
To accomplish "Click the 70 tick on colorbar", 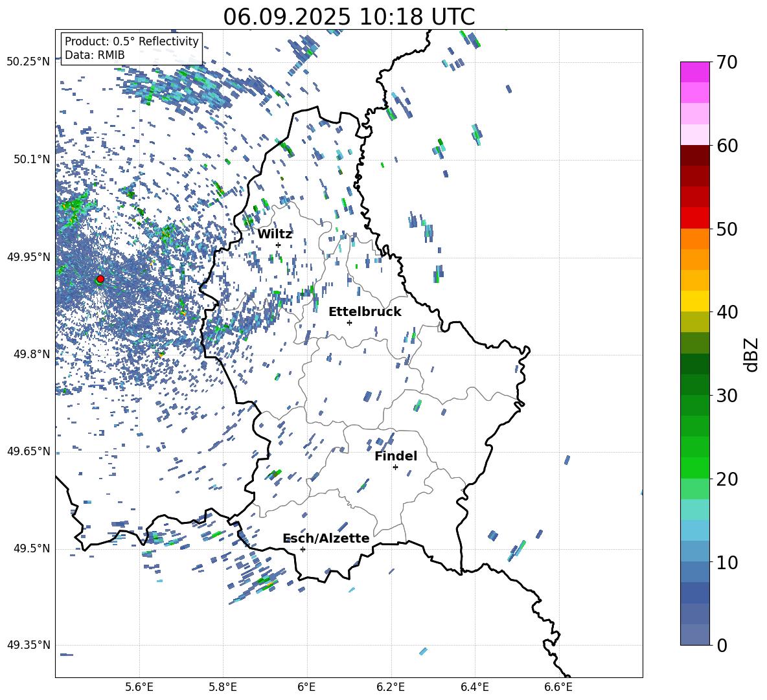I will [x=727, y=62].
